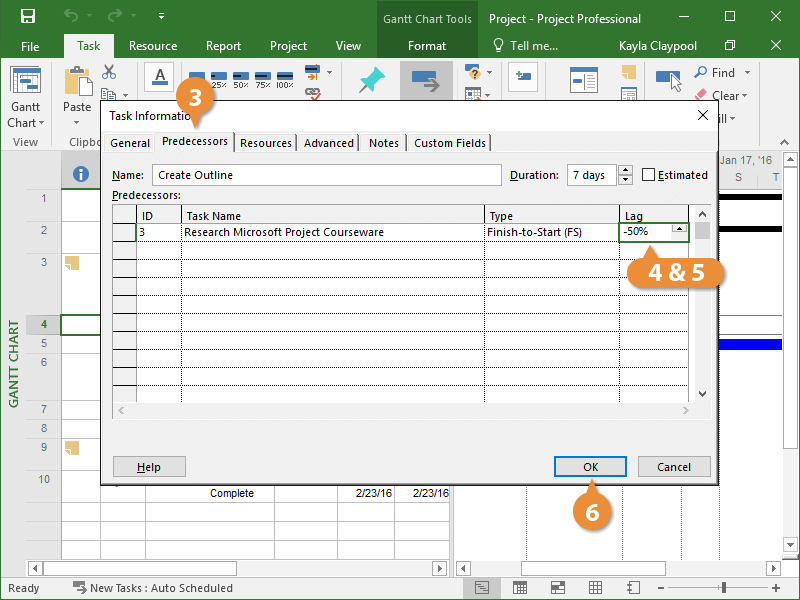Switch to the Resources dialog tab
This screenshot has width=800, height=600.
266,143
